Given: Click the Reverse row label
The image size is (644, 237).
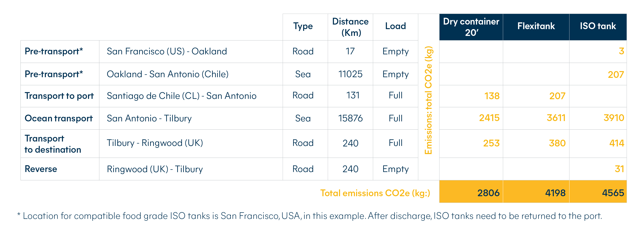Looking at the screenshot, I should [41, 169].
